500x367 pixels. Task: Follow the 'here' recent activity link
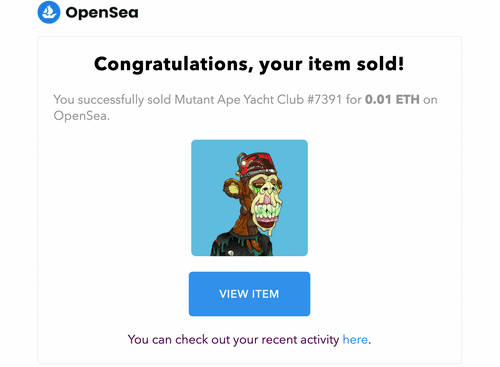[x=355, y=340]
